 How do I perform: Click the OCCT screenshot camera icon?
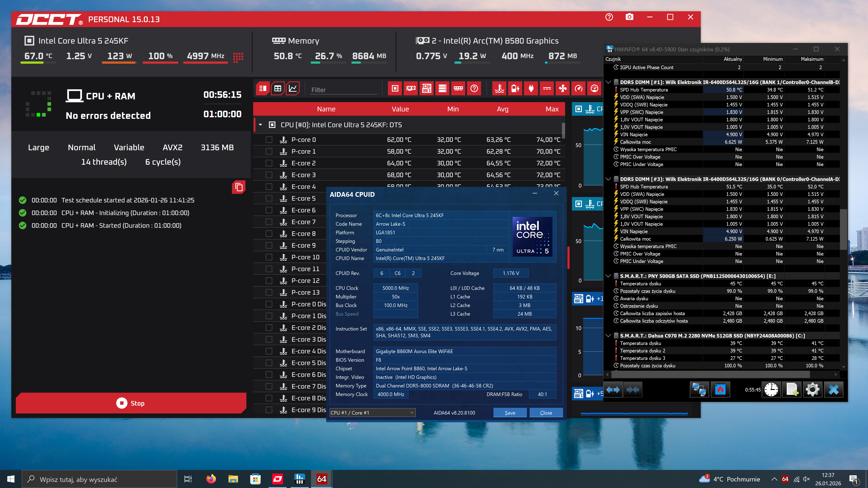(629, 17)
